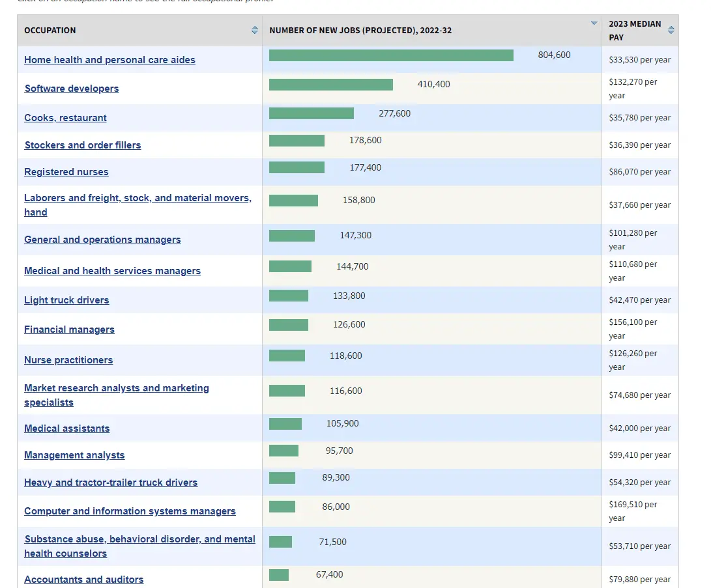711x588 pixels.
Task: Sort by the 2023 Median Pay arrows
Action: tap(671, 30)
